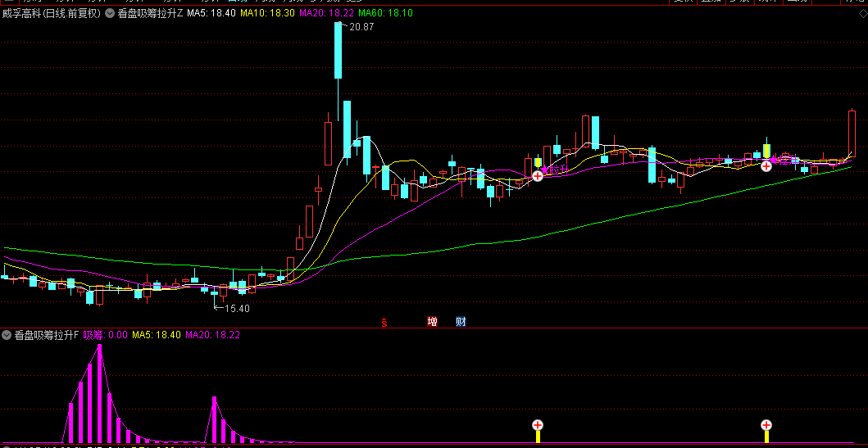Click the 看盘吸筹拉升Z indicator name
The image size is (868, 448).
point(150,13)
